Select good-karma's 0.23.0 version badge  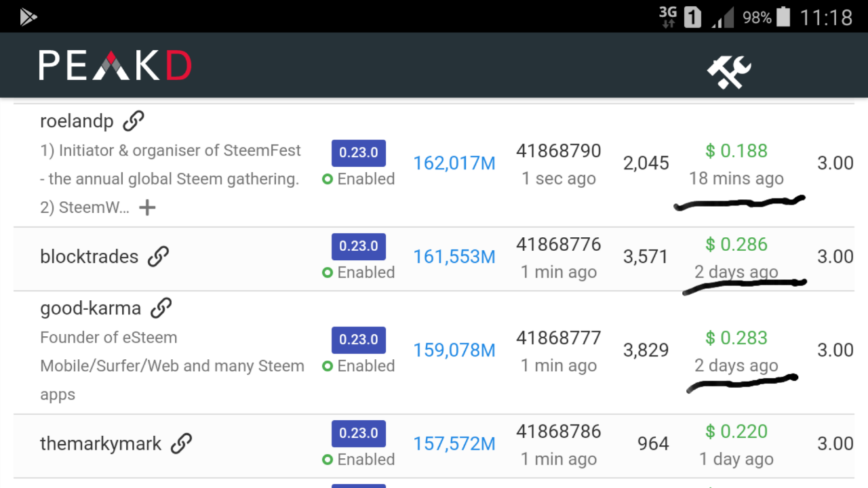point(359,340)
